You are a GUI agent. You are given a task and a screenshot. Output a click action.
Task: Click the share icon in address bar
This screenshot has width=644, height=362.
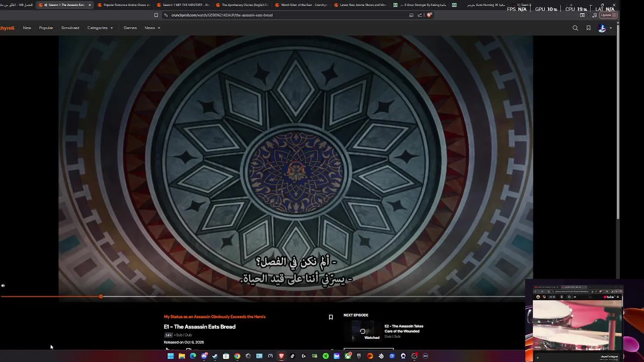tap(420, 15)
